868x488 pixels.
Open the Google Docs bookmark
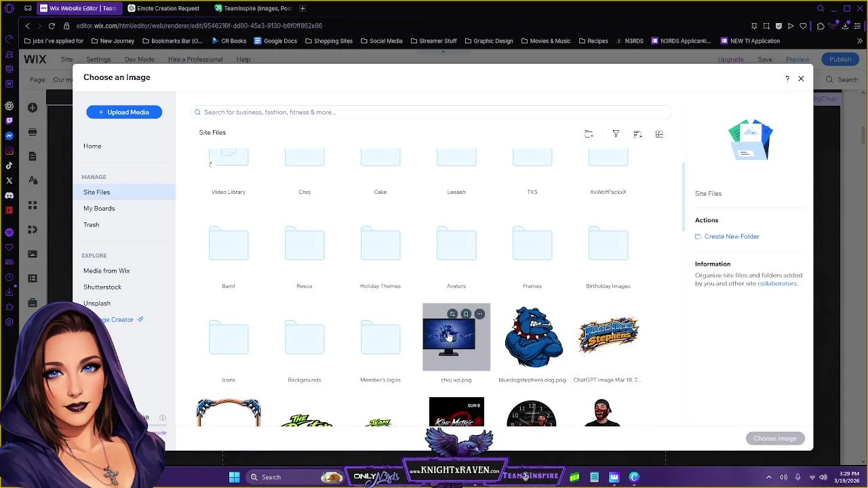pyautogui.click(x=275, y=41)
